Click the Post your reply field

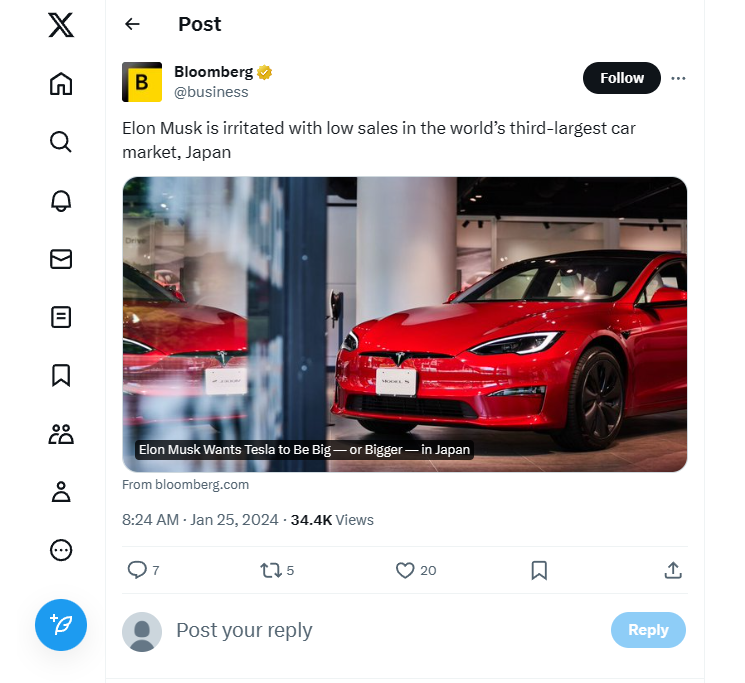pyautogui.click(x=380, y=630)
